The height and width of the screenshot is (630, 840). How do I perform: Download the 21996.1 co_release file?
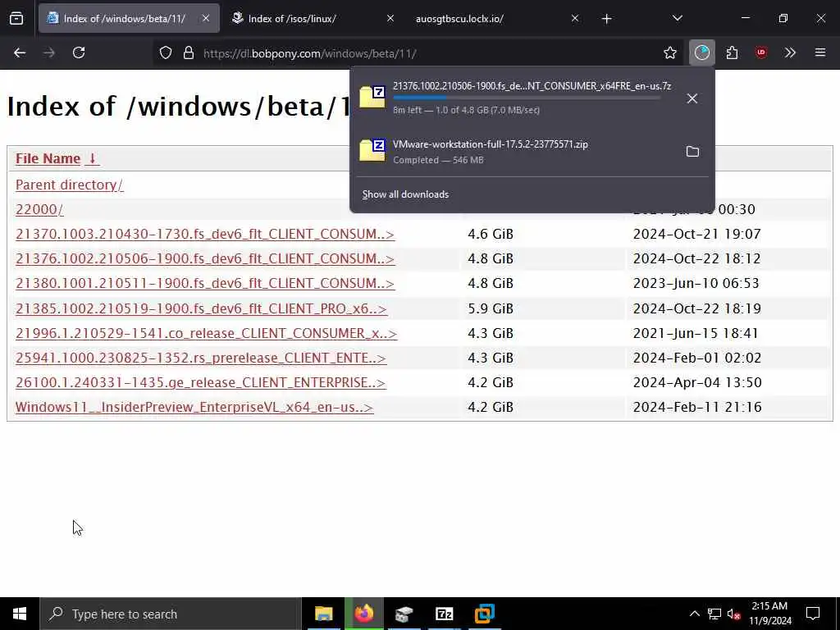(206, 333)
